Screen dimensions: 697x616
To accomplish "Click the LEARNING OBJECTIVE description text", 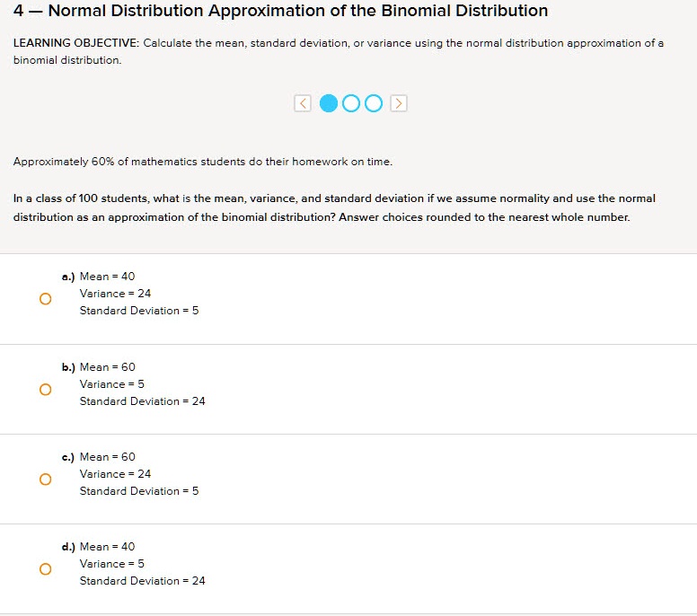I will pyautogui.click(x=338, y=51).
